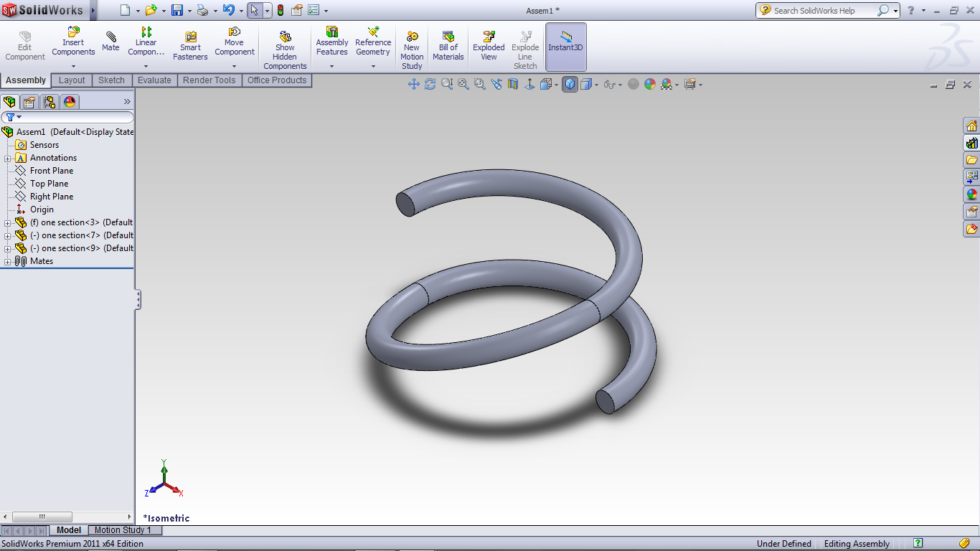The width and height of the screenshot is (980, 551).
Task: Click the feature tree horizontal scrollbar thumb
Action: (42, 517)
